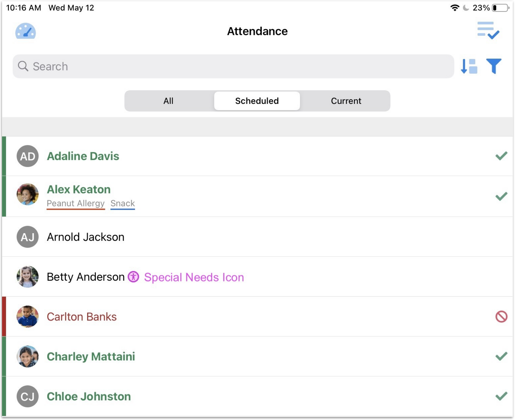Toggle Charley Mattaini attendance checkmark
The height and width of the screenshot is (420, 515).
coord(501,356)
